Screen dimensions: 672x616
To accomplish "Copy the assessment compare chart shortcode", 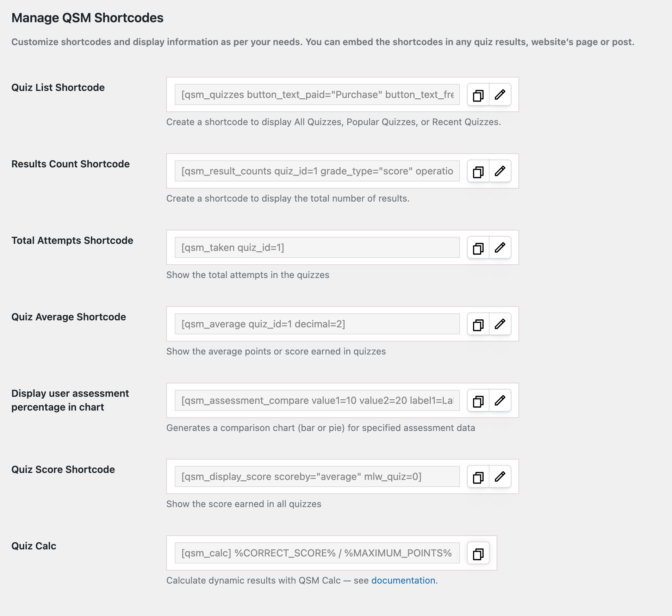I will (478, 401).
